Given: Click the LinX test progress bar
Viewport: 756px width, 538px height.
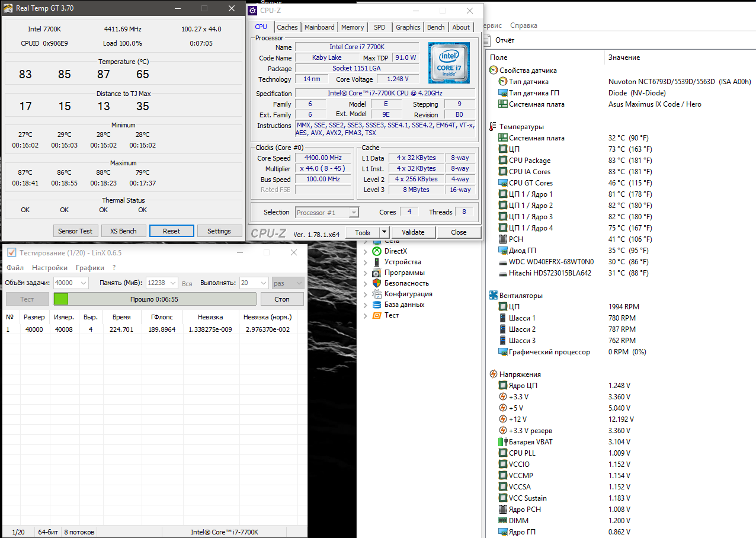Looking at the screenshot, I should [x=155, y=299].
